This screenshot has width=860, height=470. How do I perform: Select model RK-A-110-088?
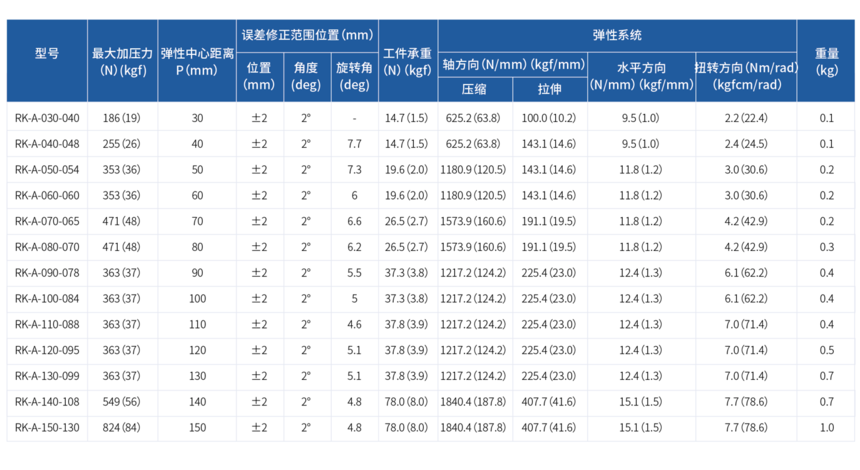[47, 324]
